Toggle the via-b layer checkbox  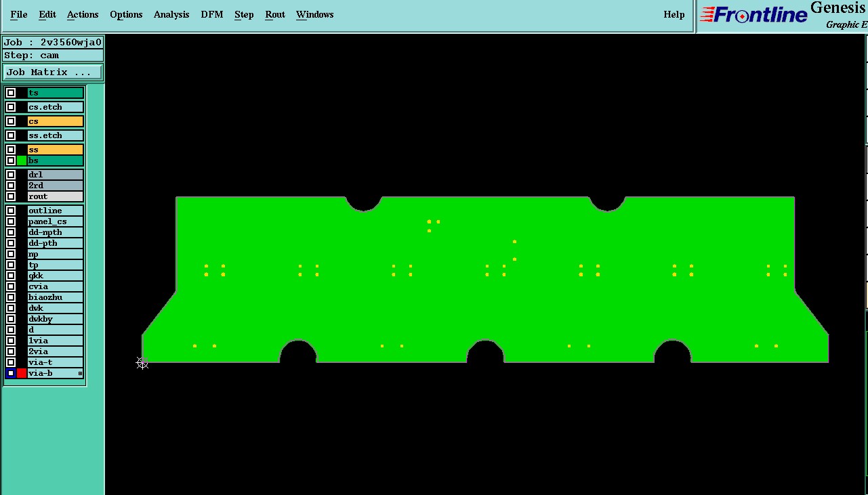[x=11, y=373]
